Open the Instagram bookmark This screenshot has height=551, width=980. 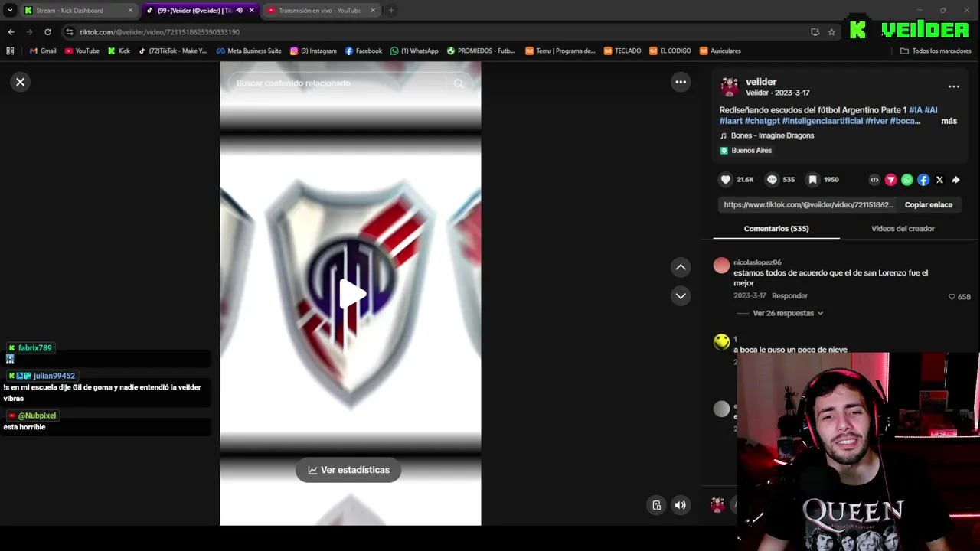(313, 51)
